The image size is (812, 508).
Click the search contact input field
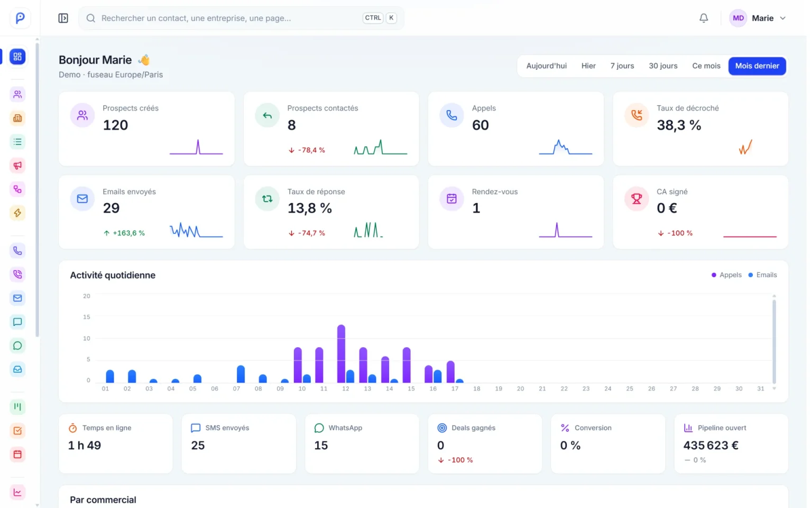tap(241, 18)
